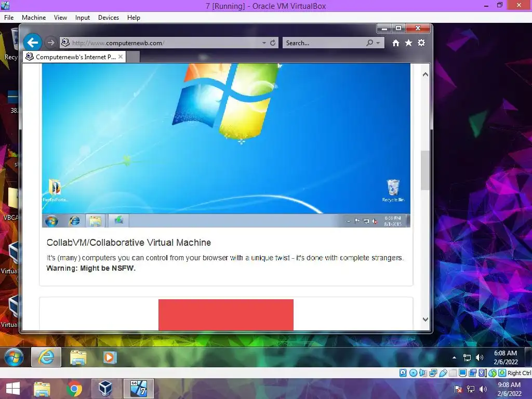
Task: Open host File Explorer taskbar icon
Action: pos(42,389)
